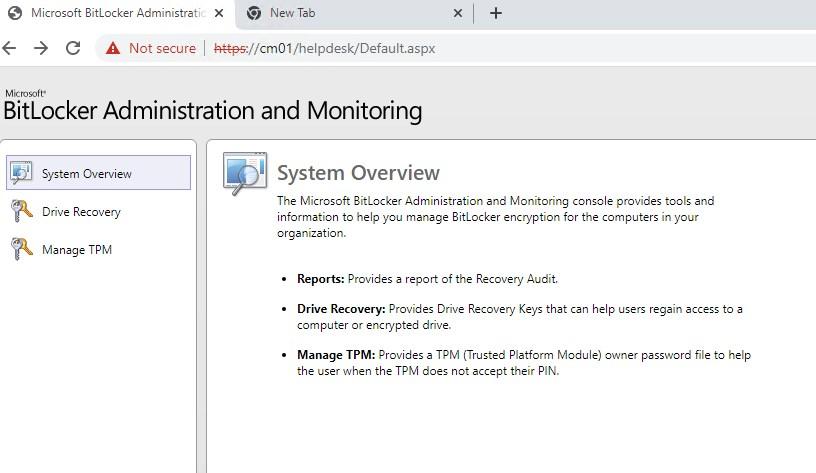Screen dimensions: 816x473
Task: Click the System Overview sidebar icon
Action: tap(21, 173)
